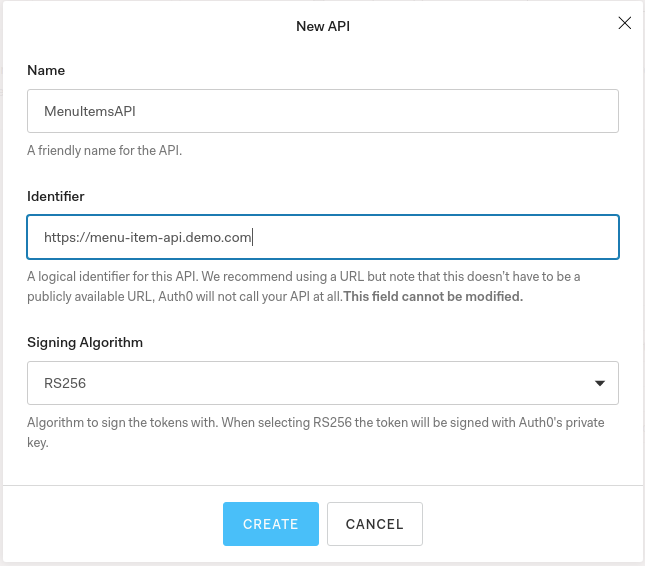The height and width of the screenshot is (566, 645).
Task: Cancel the new API creation
Action: tap(374, 524)
